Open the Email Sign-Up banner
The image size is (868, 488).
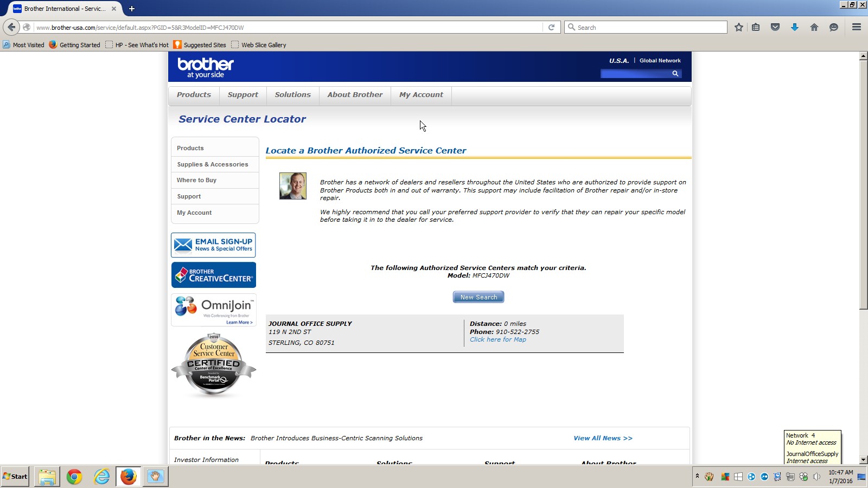click(x=213, y=245)
